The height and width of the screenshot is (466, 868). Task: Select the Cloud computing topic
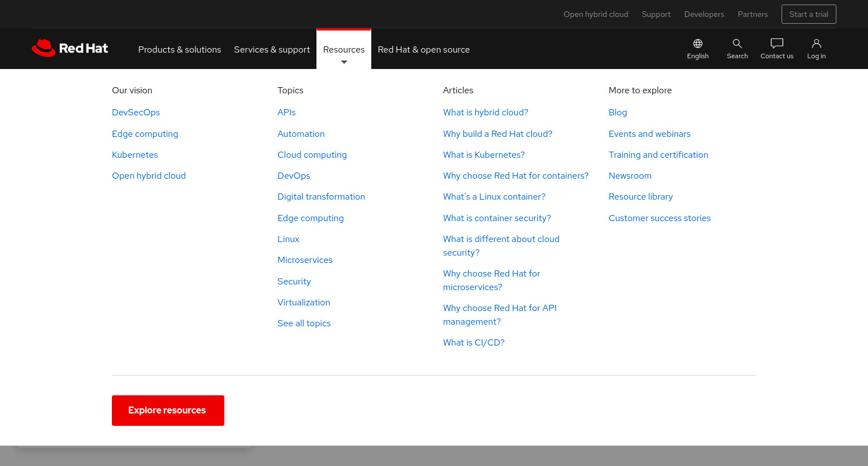click(312, 155)
